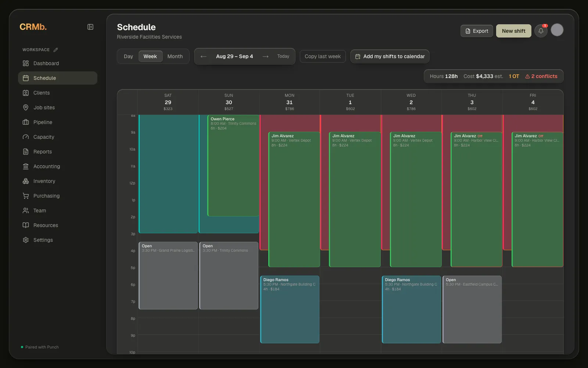Select Open 3:30 PM Trinity Commons shift
588x368 pixels.
229,276
